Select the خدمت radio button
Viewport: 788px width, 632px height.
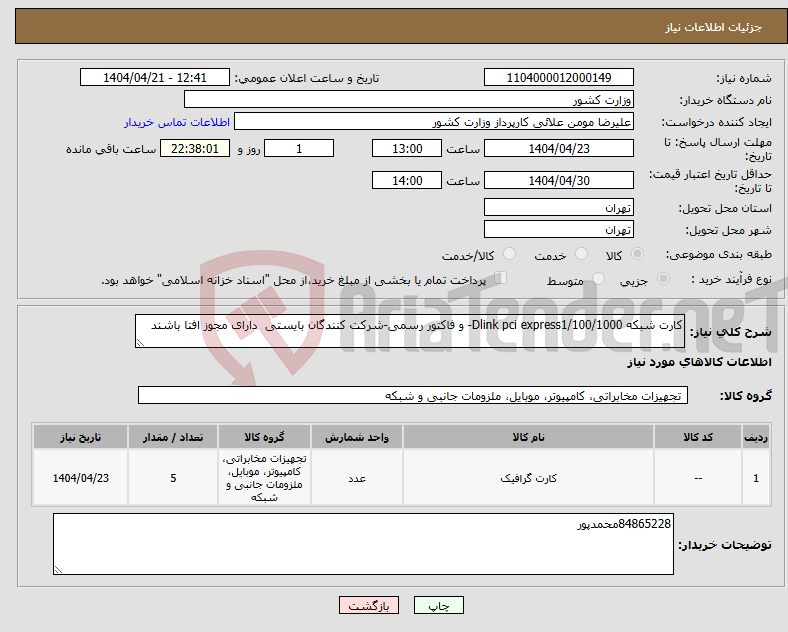coord(581,254)
